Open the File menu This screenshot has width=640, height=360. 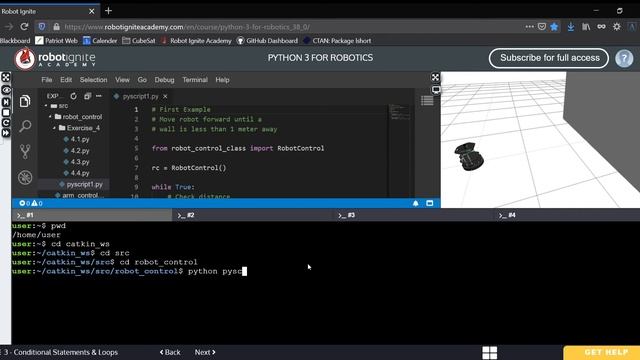tap(47, 80)
